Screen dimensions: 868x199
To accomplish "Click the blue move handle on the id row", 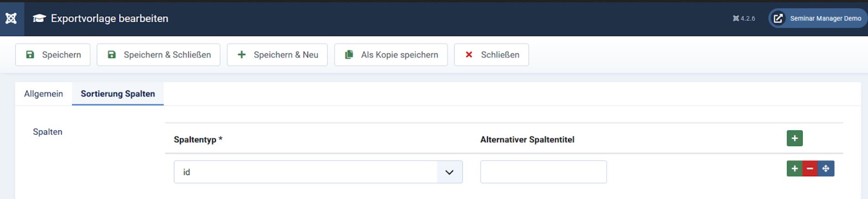I will 826,168.
